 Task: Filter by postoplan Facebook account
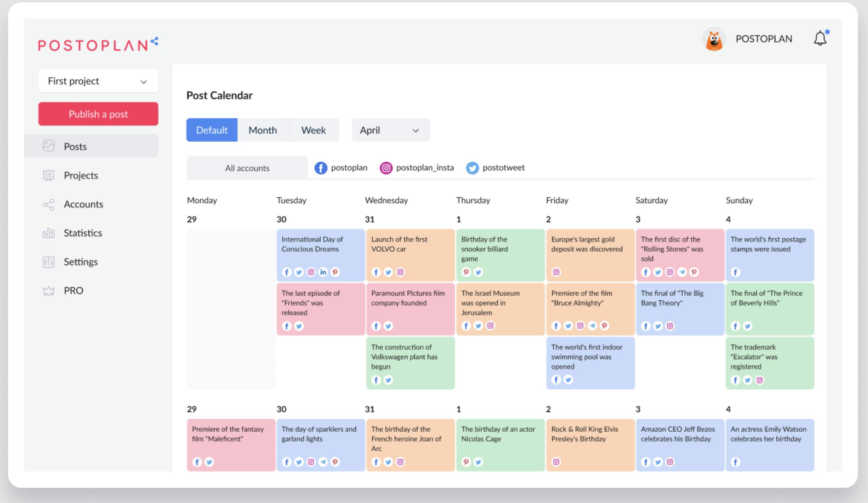[341, 168]
